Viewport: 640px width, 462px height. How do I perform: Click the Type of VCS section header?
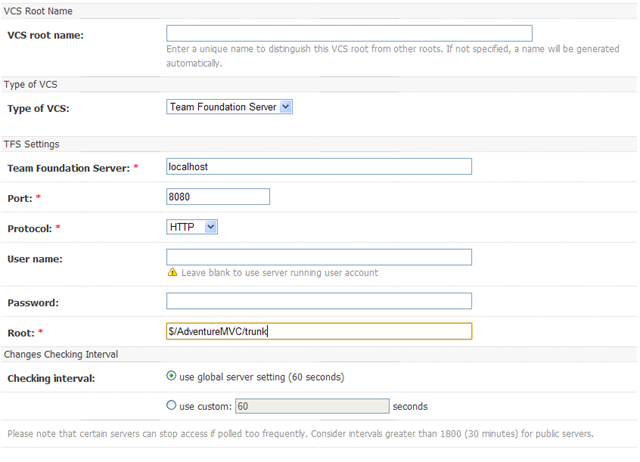tap(31, 84)
